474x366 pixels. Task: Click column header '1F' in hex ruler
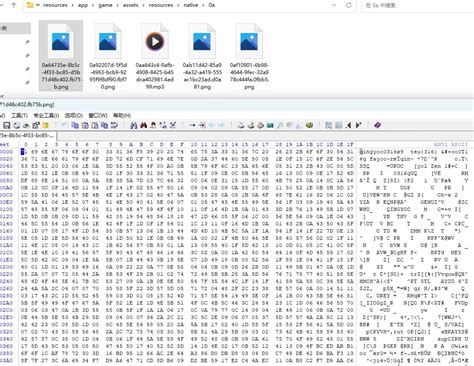(350, 144)
